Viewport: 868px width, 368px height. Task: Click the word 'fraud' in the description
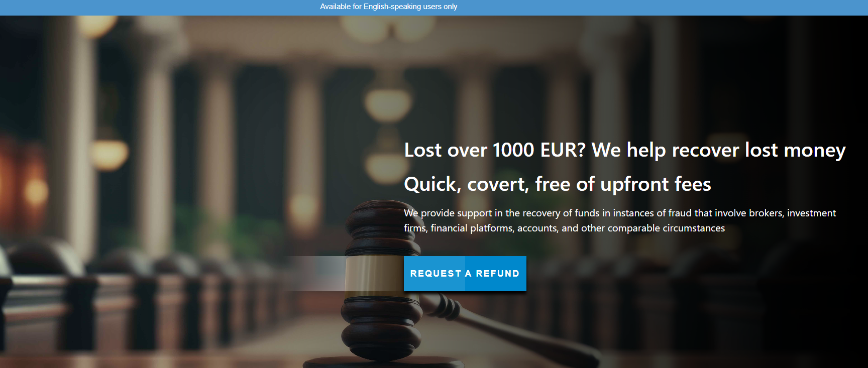(680, 213)
